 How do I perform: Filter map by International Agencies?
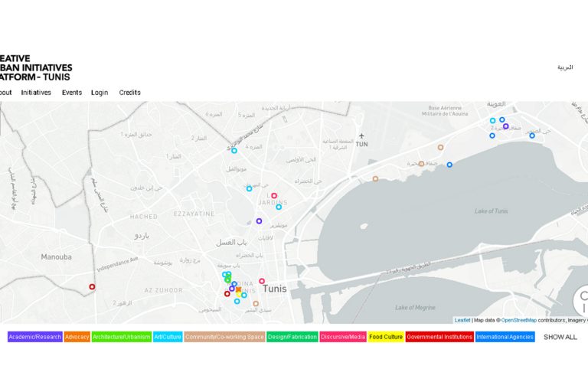(505, 337)
